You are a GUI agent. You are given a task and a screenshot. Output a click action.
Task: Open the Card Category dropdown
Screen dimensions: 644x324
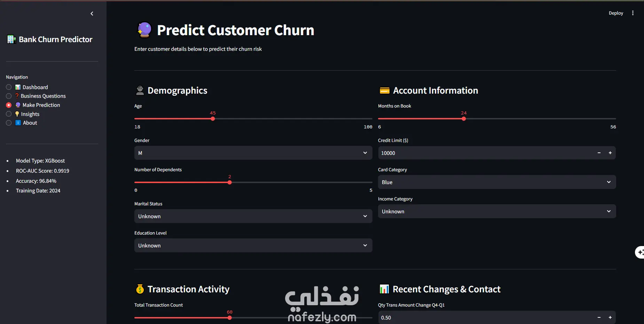click(497, 182)
